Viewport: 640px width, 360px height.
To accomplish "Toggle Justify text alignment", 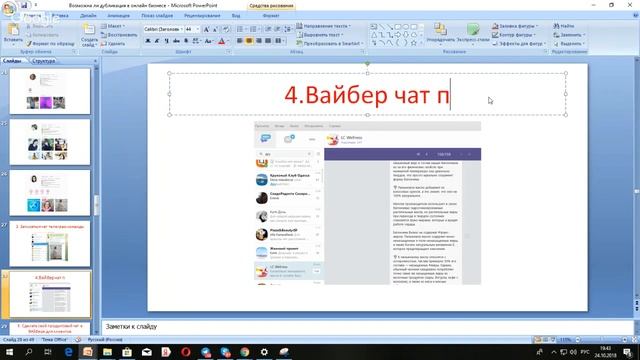I will pyautogui.click(x=268, y=41).
